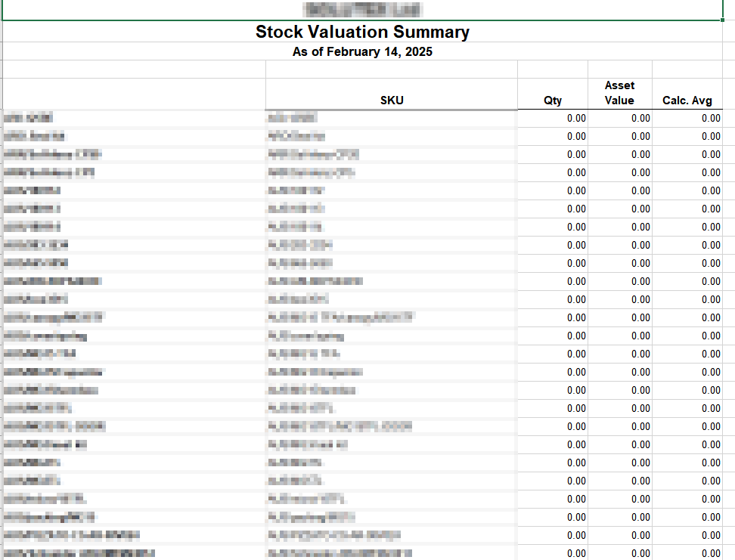This screenshot has height=560, width=735.
Task: Click the As of February 14, 2025 cell
Action: tap(364, 51)
